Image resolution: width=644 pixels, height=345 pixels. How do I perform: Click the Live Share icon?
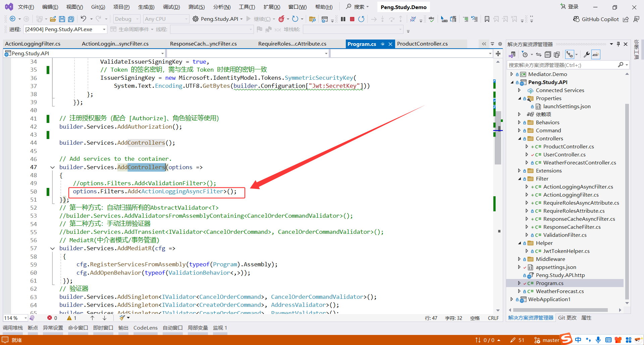coord(626,19)
